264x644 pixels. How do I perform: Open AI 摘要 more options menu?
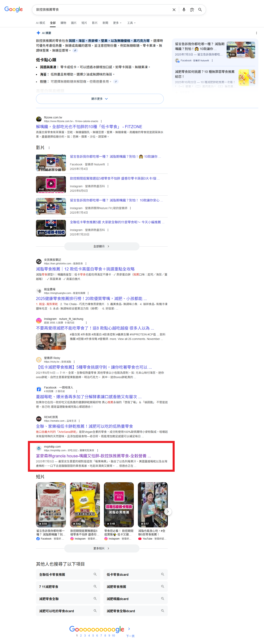click(256, 33)
